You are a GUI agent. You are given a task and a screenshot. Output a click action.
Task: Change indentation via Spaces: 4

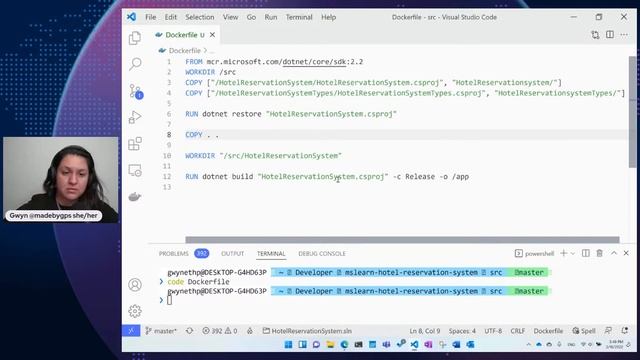[x=462, y=331]
